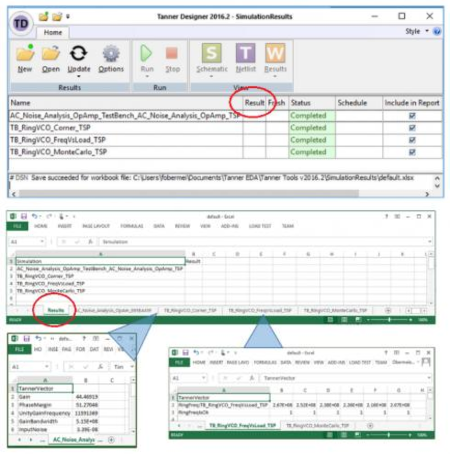Viewport: 456px width, 454px height.
Task: Expand the Style dropdown arrow
Action: (x=427, y=31)
